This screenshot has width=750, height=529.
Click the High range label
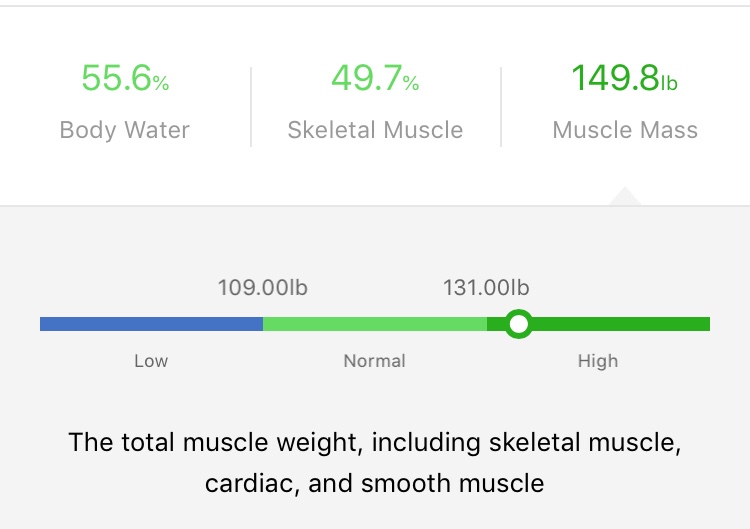[x=598, y=361]
